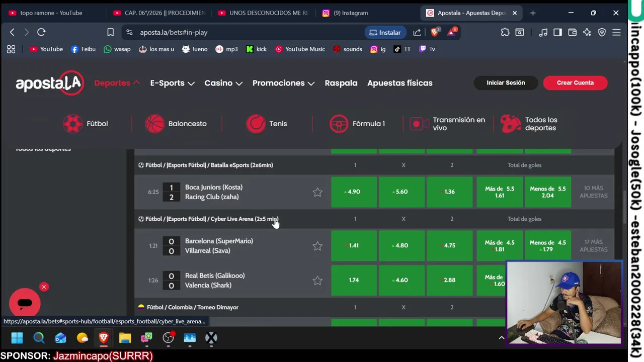Select Menos de 4.5 at 1.79
Viewport: 644px width, 362px height.
(547, 245)
